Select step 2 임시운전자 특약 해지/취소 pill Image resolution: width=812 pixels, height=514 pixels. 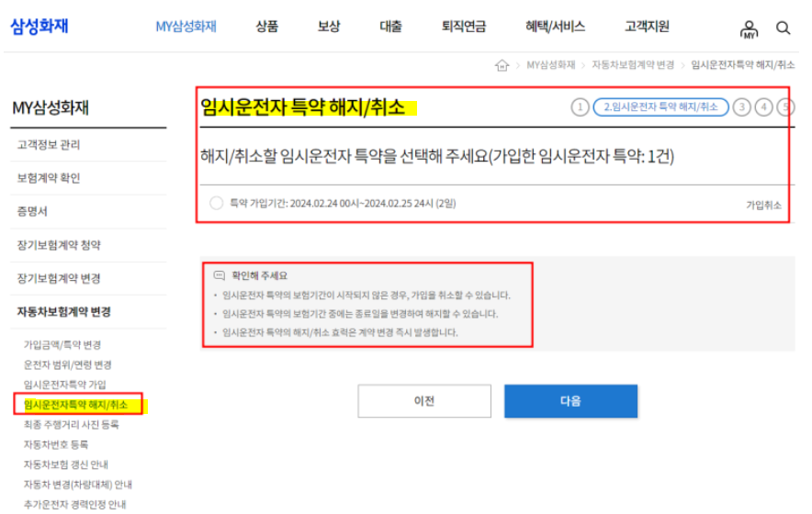click(x=660, y=107)
